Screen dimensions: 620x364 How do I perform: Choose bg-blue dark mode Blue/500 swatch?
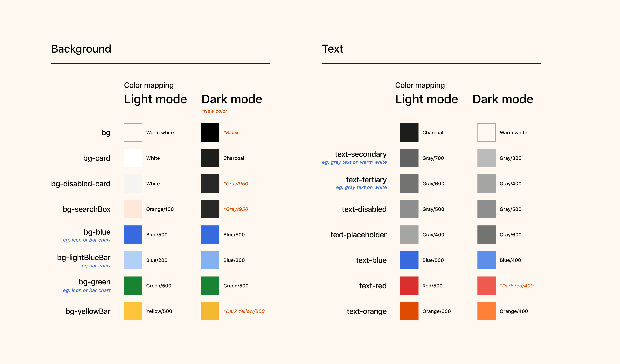[x=210, y=235]
